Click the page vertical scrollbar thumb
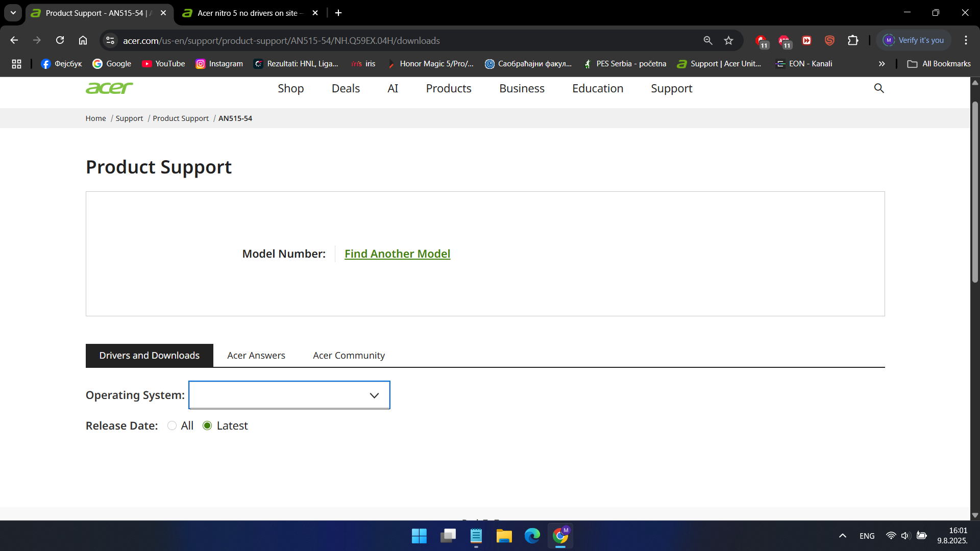Screen dimensions: 980x551 [975, 191]
